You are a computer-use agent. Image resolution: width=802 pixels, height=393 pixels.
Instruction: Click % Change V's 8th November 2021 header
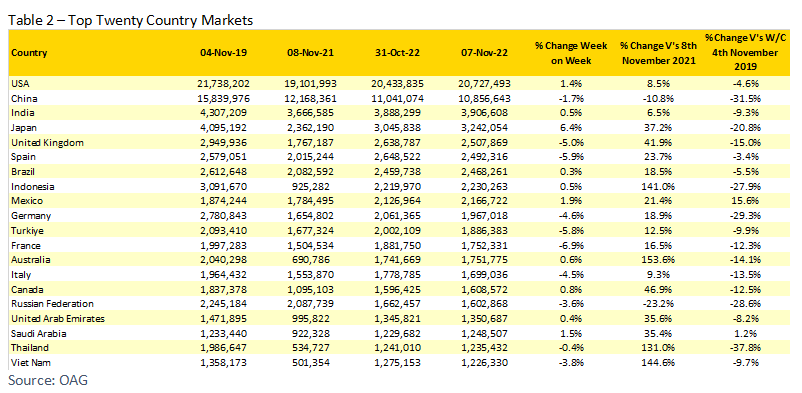coord(658,53)
